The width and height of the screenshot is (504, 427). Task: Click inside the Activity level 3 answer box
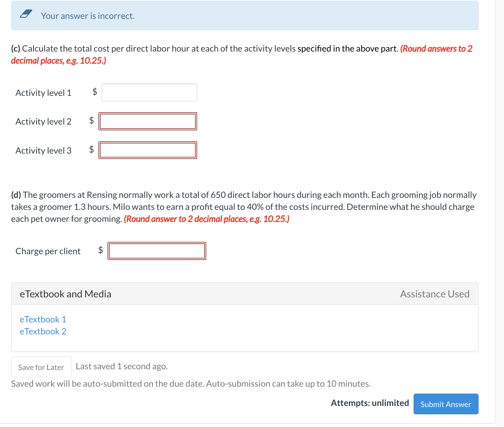148,150
